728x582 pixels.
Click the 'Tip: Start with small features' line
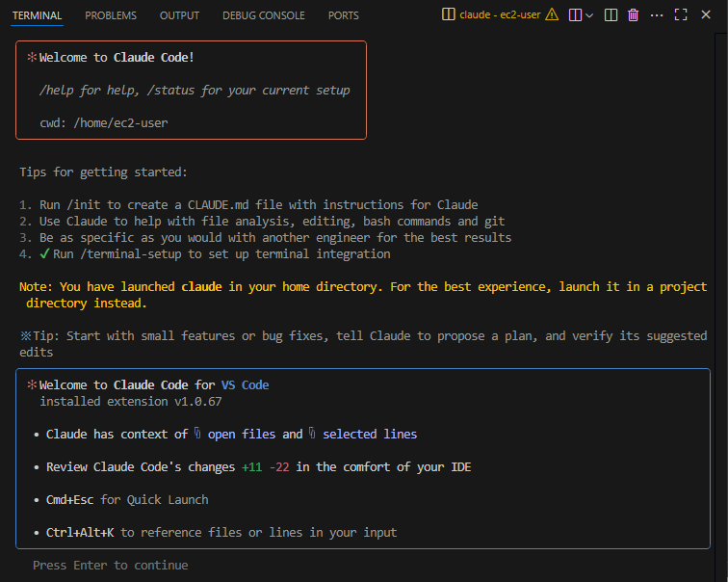point(363,344)
